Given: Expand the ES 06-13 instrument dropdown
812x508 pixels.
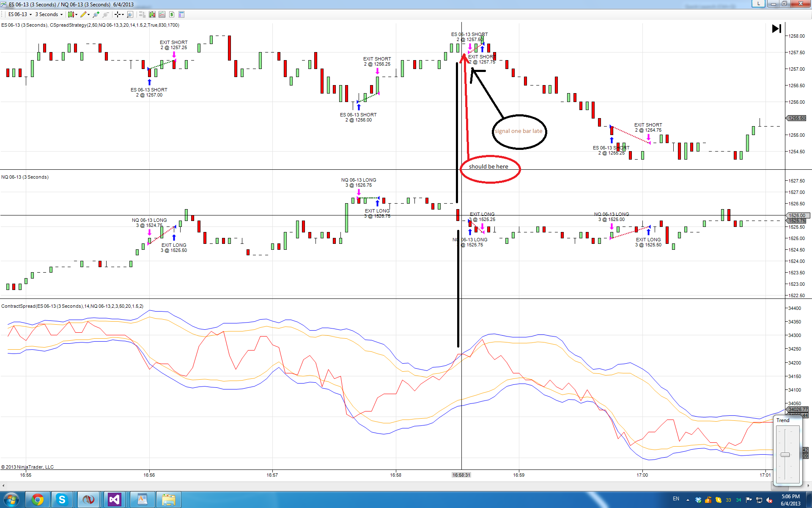Looking at the screenshot, I should tap(20, 14).
